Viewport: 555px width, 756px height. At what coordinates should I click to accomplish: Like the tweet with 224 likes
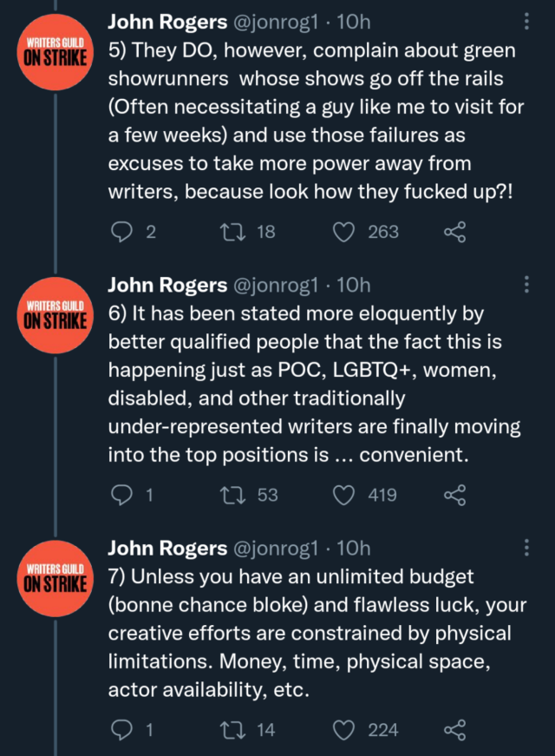(x=345, y=729)
